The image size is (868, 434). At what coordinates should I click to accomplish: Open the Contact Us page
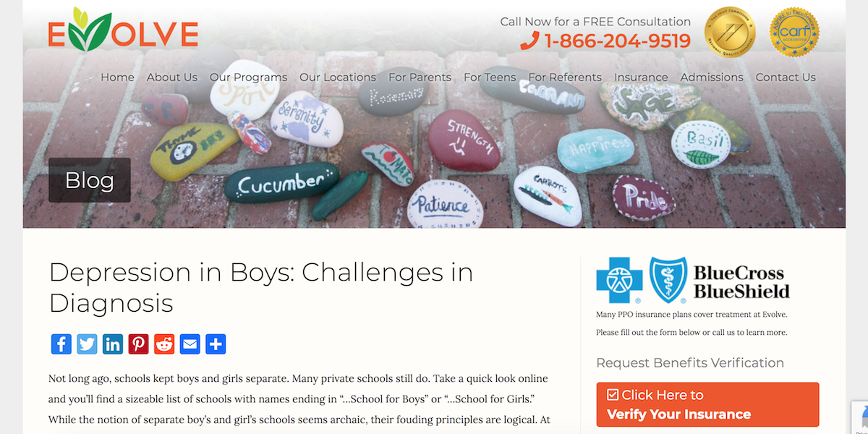click(x=786, y=77)
